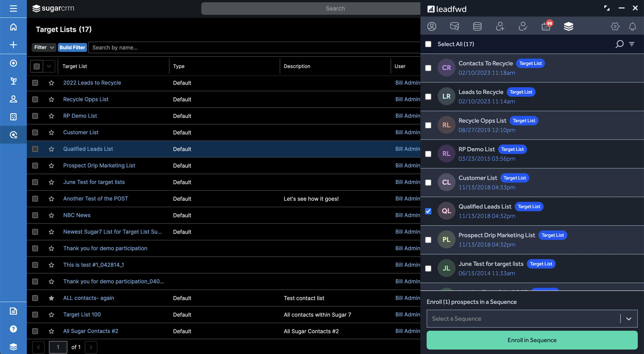Select the add prospect icon in leadfwd
Viewport: 644px width, 354px height.
tap(500, 26)
